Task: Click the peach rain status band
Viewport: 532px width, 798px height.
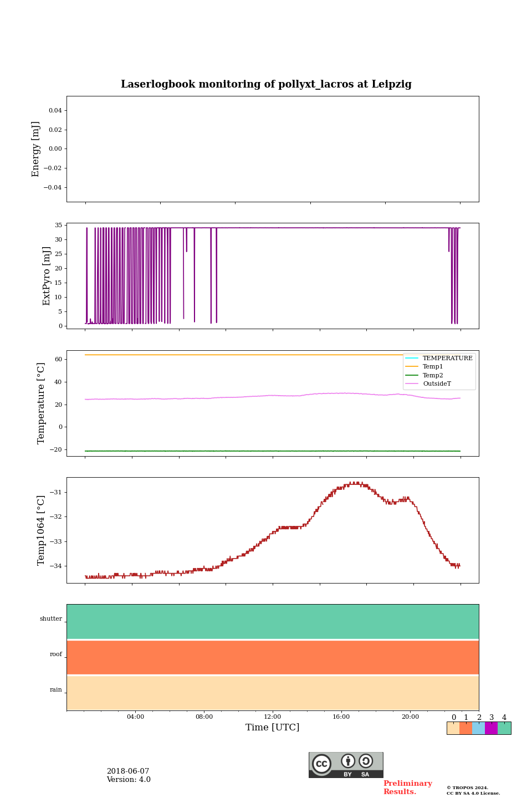Action: [273, 693]
